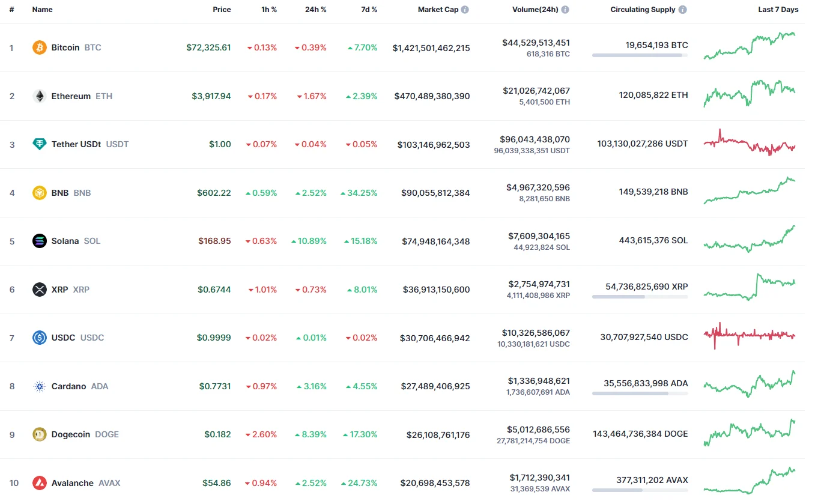
Task: Click the Solana logo icon
Action: pos(40,241)
